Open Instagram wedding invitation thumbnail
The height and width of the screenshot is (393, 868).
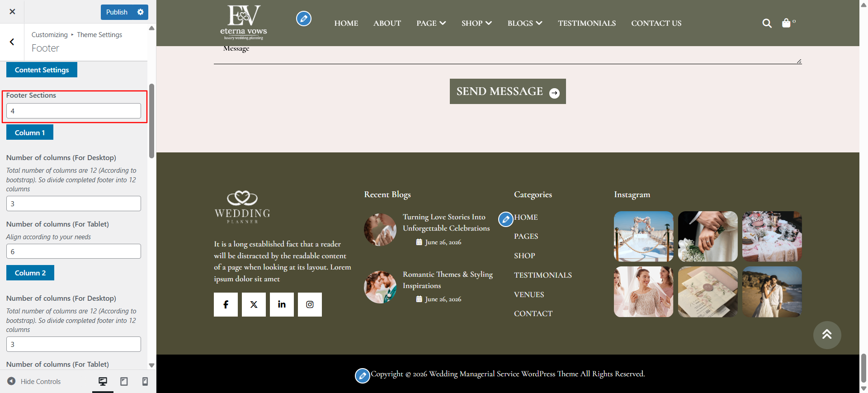pos(708,292)
